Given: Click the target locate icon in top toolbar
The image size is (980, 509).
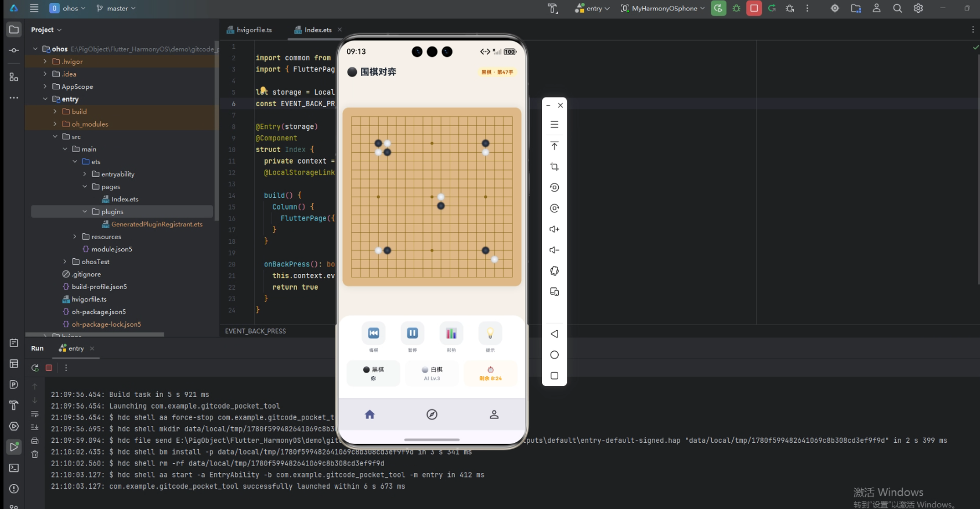Looking at the screenshot, I should point(835,8).
